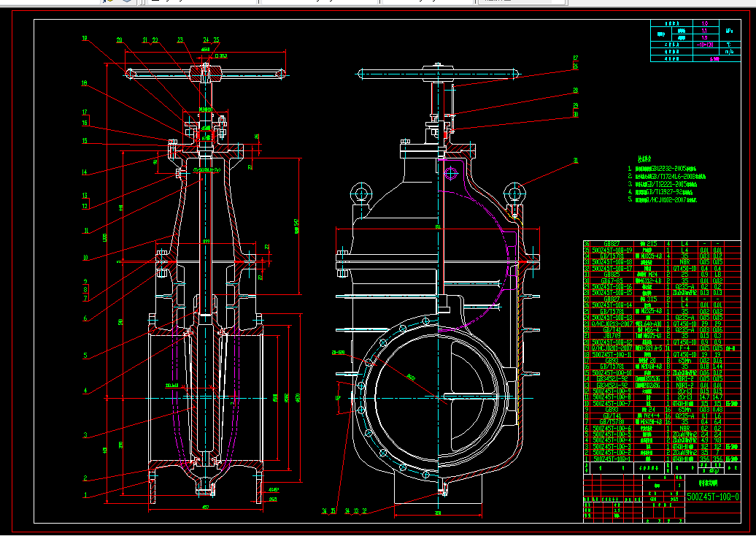Select the 590 vertical dimension on left view
Viewport: 756px width, 536px height.
pyautogui.click(x=120, y=322)
